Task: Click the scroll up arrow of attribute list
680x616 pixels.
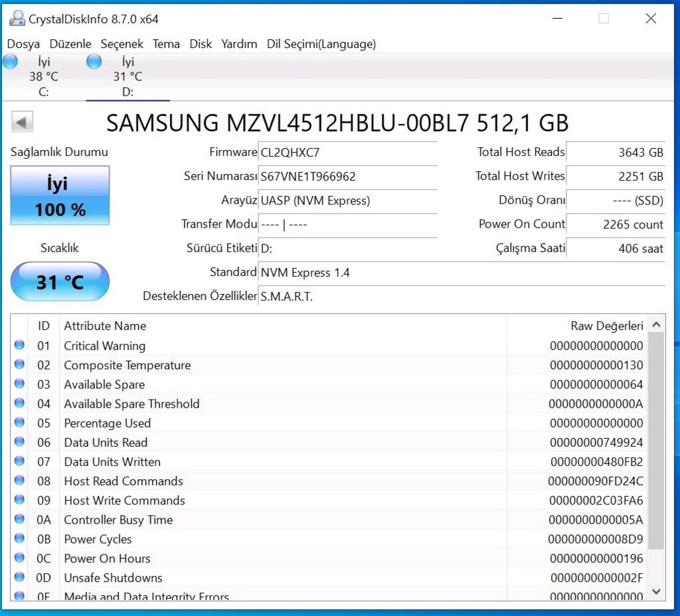Action: (x=657, y=325)
